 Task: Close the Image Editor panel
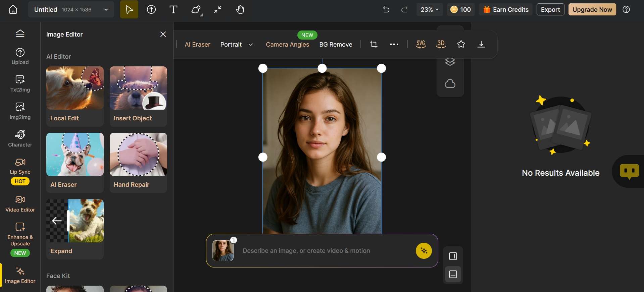tap(163, 34)
